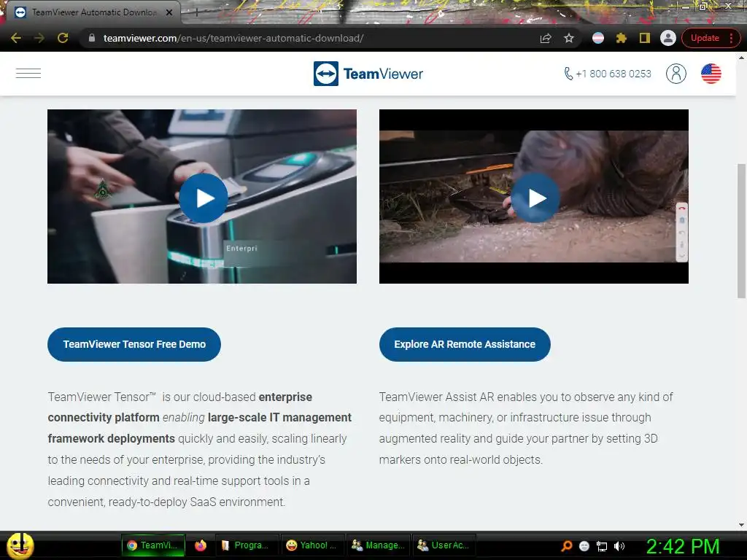This screenshot has height=560, width=747.
Task: Switch to Yahoo! taskbar window
Action: click(x=312, y=545)
